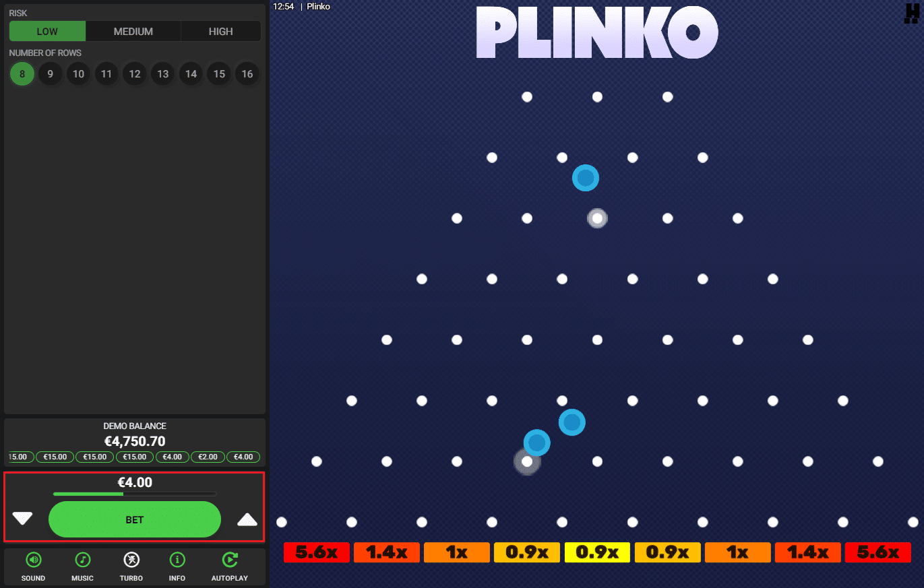Click the Hacksaw logo icon in the top corner
Image resolution: width=924 pixels, height=588 pixels.
(x=912, y=14)
